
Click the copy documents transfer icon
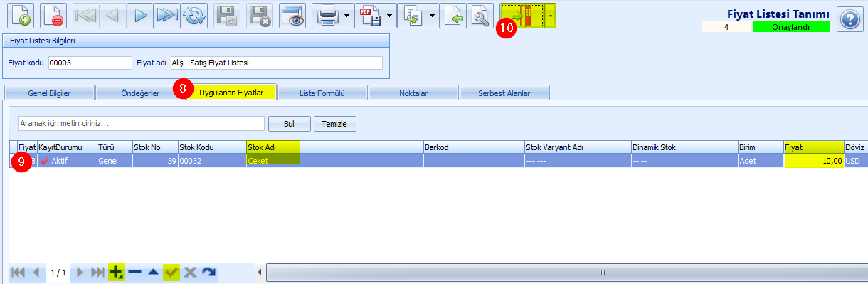coord(412,15)
